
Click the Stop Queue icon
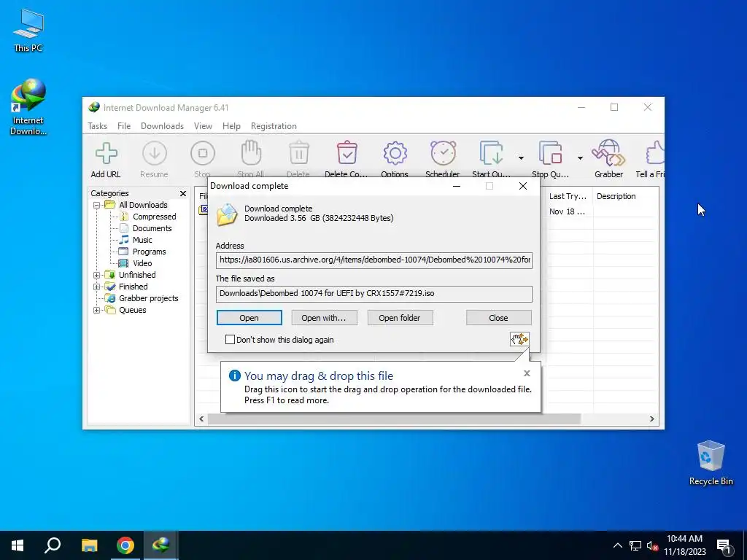(x=550, y=153)
